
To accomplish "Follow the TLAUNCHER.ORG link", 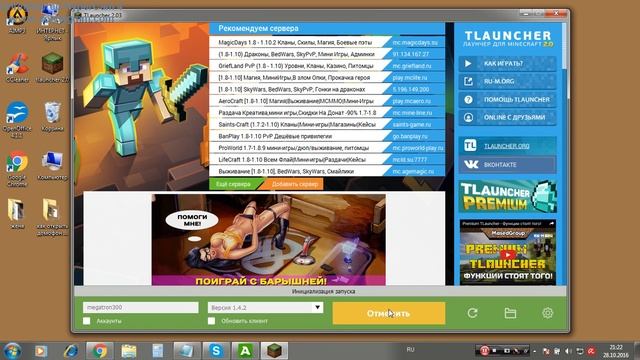I will [507, 146].
